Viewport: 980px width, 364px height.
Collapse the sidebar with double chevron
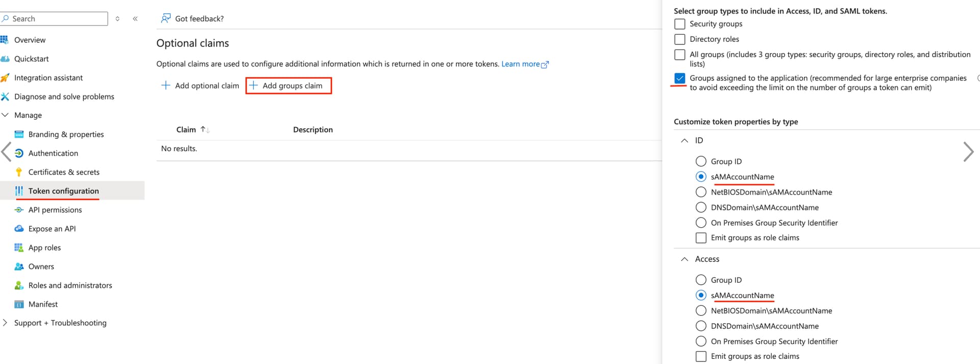(x=135, y=18)
